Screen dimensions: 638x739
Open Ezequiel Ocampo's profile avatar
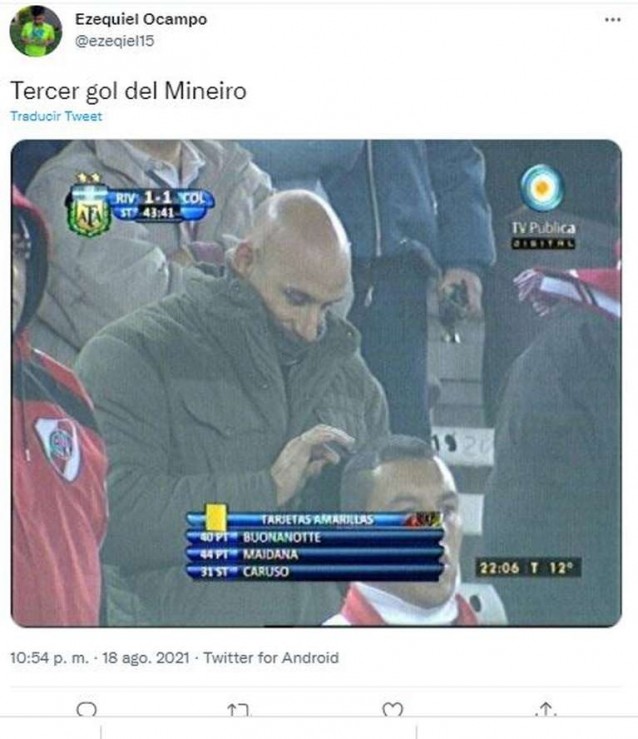(x=36, y=31)
